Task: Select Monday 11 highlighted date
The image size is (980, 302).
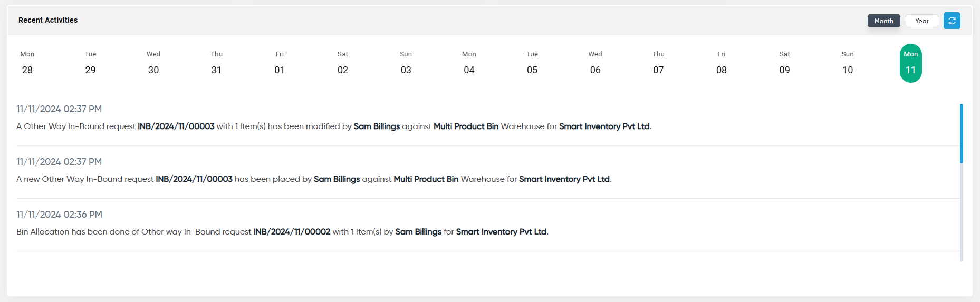Action: click(911, 63)
